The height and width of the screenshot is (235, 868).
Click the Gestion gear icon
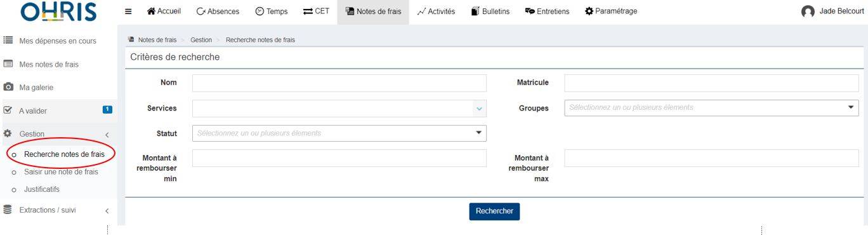coord(8,133)
